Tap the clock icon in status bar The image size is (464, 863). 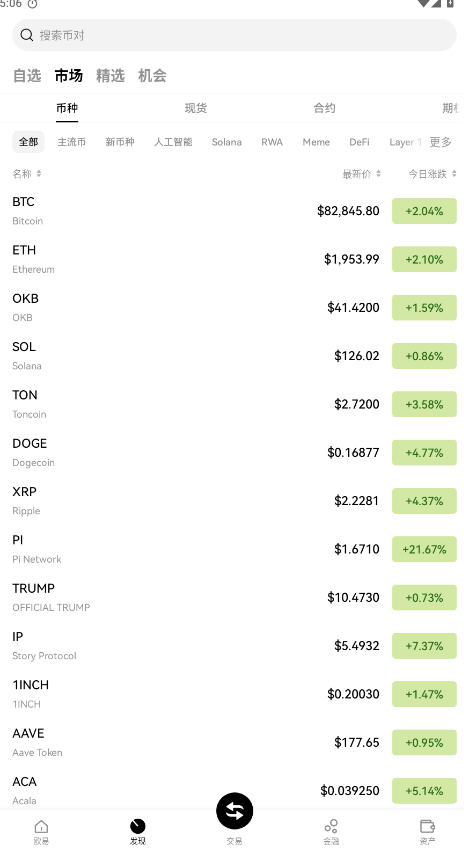coord(32,4)
